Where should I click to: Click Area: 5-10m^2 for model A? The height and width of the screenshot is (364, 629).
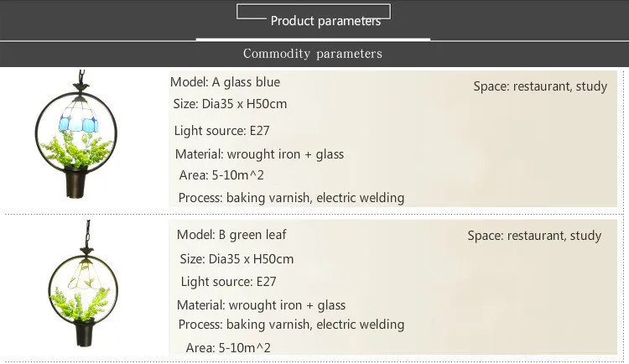[222, 175]
